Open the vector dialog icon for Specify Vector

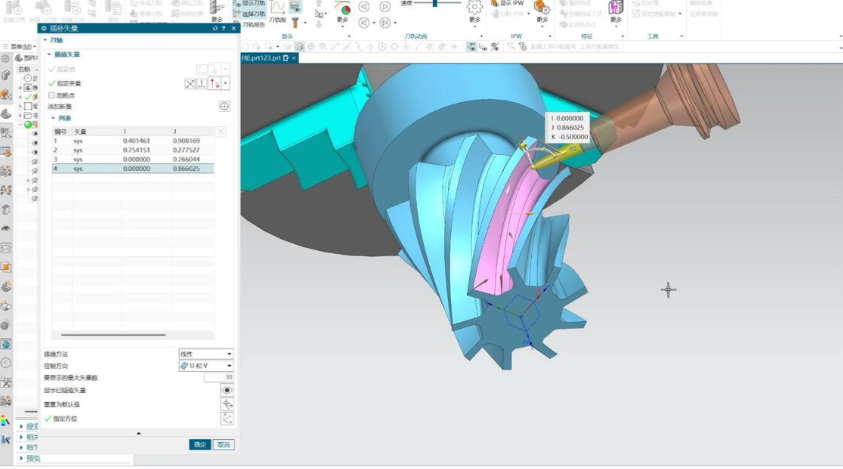pyautogui.click(x=202, y=83)
